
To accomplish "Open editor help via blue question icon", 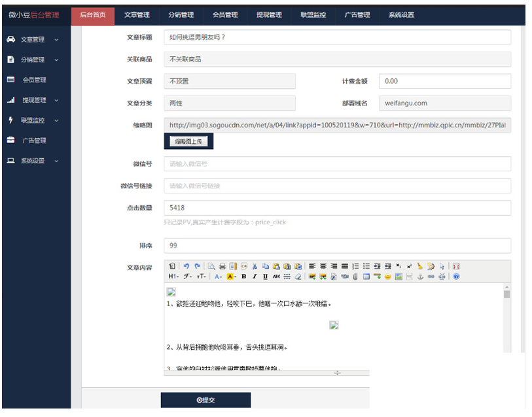I will click(456, 276).
